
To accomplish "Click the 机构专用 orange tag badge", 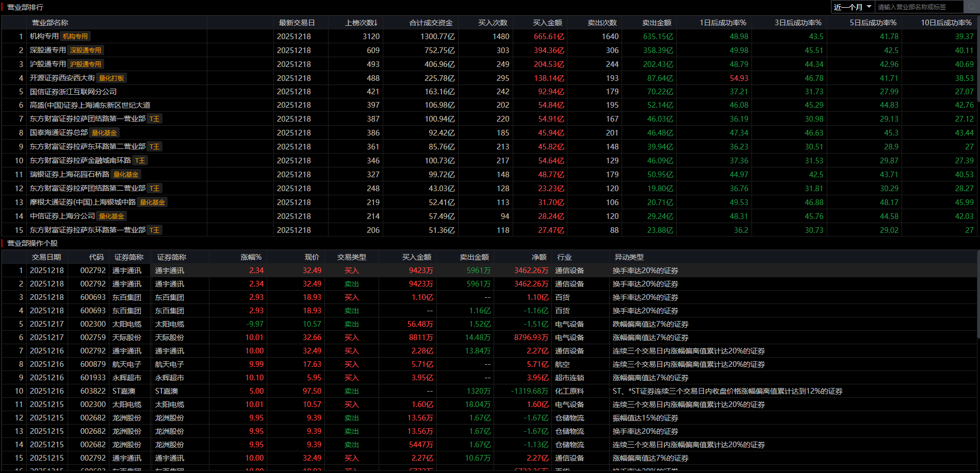I will [75, 37].
